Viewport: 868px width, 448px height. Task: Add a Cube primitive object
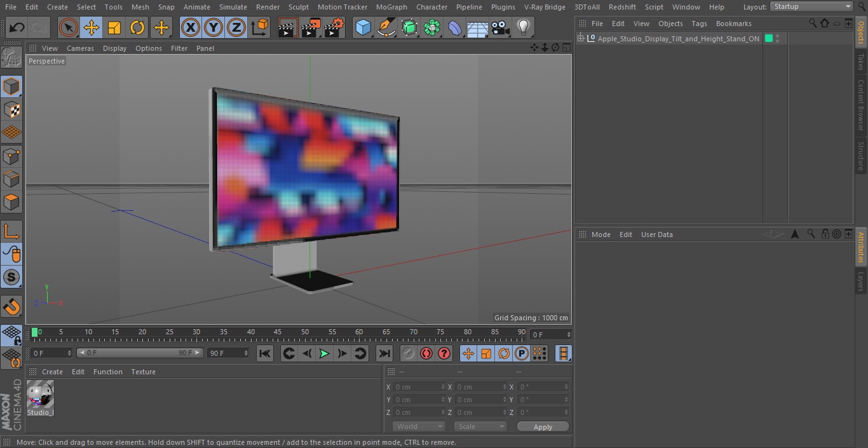363,27
